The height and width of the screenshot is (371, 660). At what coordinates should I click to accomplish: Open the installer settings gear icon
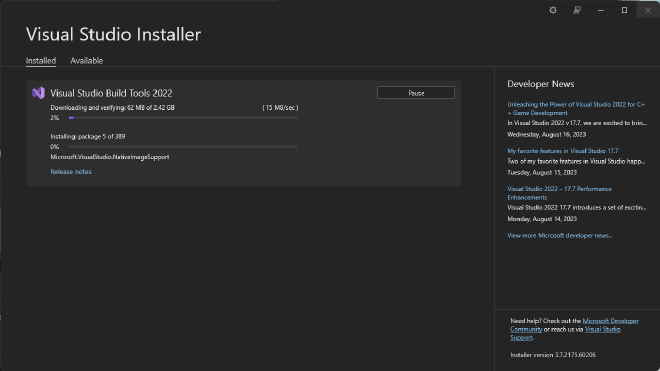coord(553,10)
